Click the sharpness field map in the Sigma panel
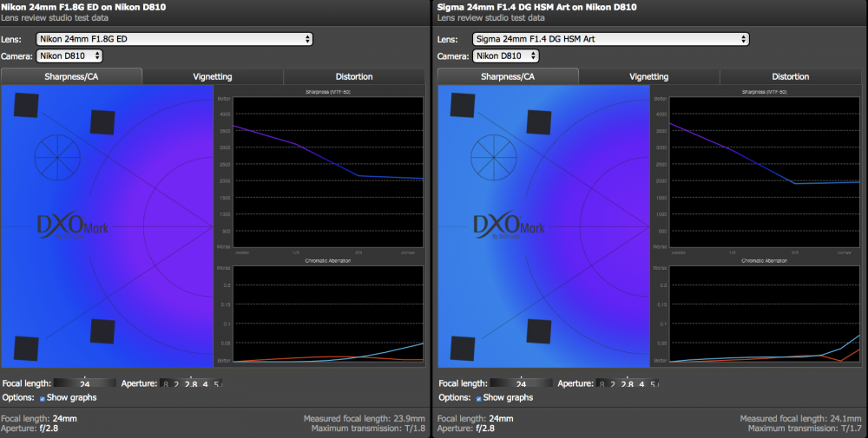The height and width of the screenshot is (438, 868). point(543,226)
